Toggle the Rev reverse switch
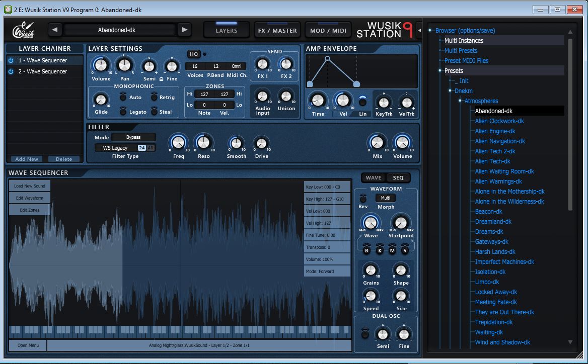588x364 pixels. tap(363, 198)
